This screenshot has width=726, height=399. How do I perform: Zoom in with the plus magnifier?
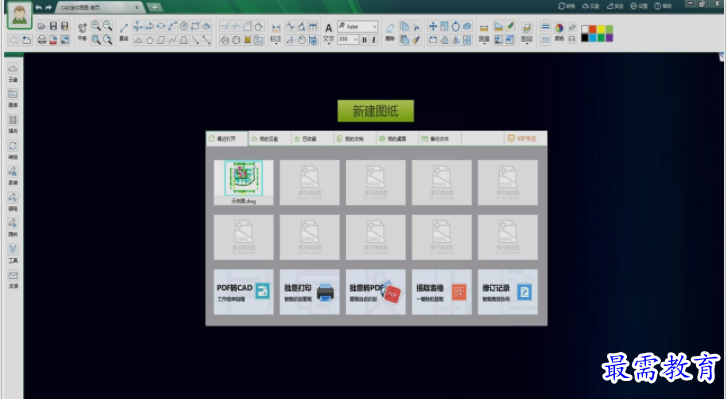tap(96, 25)
